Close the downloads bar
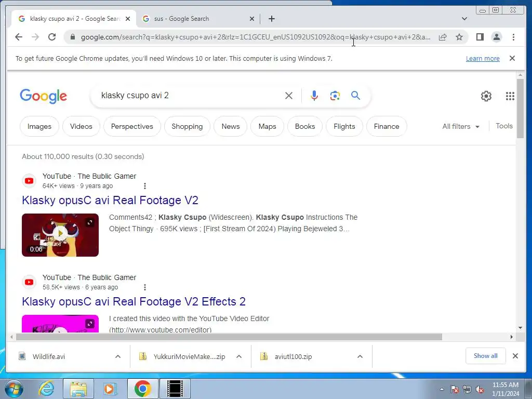The width and height of the screenshot is (532, 399). click(515, 356)
